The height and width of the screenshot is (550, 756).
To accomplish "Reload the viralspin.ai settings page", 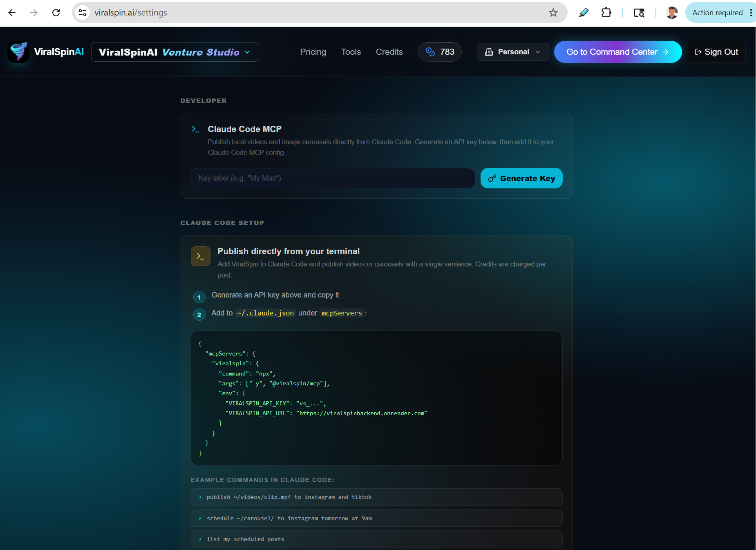I will coord(56,13).
